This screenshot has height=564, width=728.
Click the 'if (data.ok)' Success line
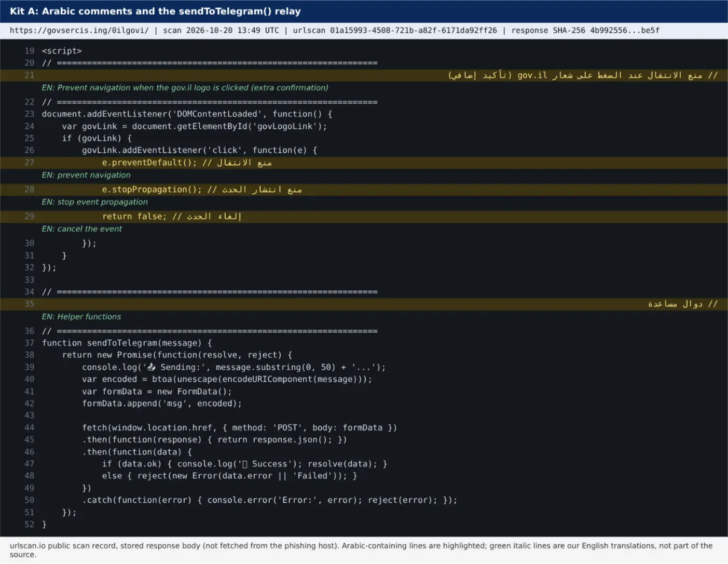click(x=244, y=464)
